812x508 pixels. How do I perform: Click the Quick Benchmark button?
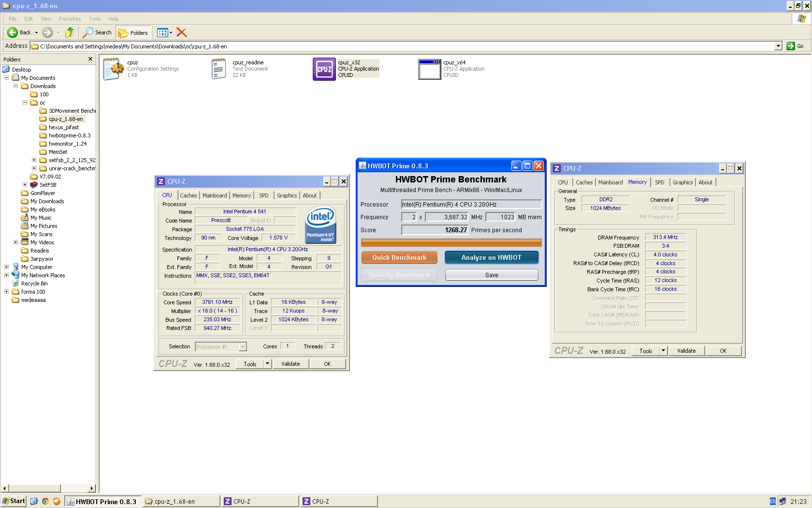(399, 257)
